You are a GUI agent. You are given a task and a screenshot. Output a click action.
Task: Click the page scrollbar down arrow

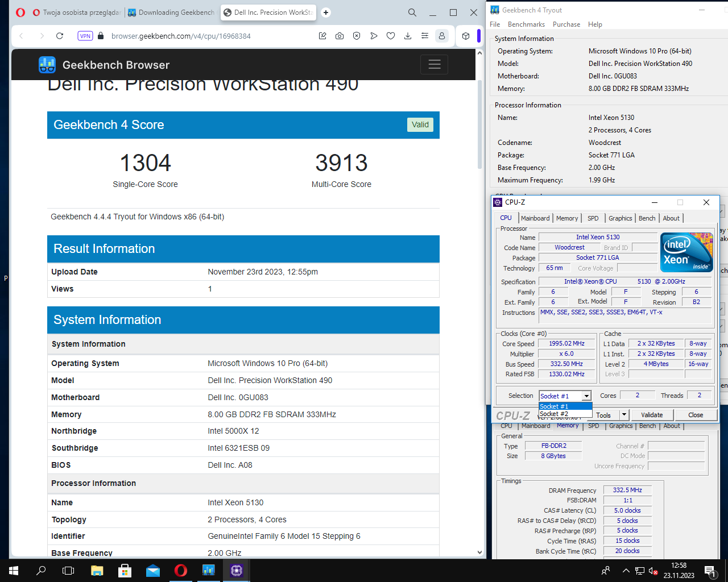tap(479, 552)
